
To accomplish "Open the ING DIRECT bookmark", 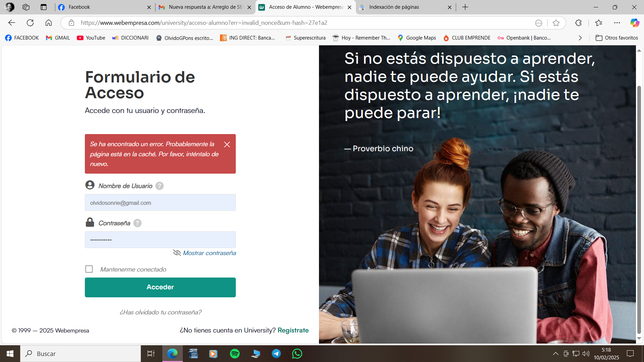I will click(x=248, y=38).
